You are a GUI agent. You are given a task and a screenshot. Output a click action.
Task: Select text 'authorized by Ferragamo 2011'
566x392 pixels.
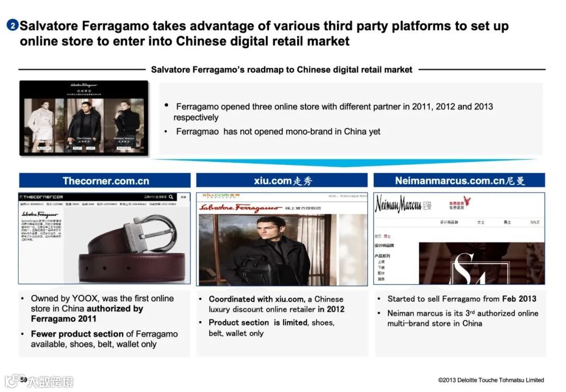click(87, 314)
